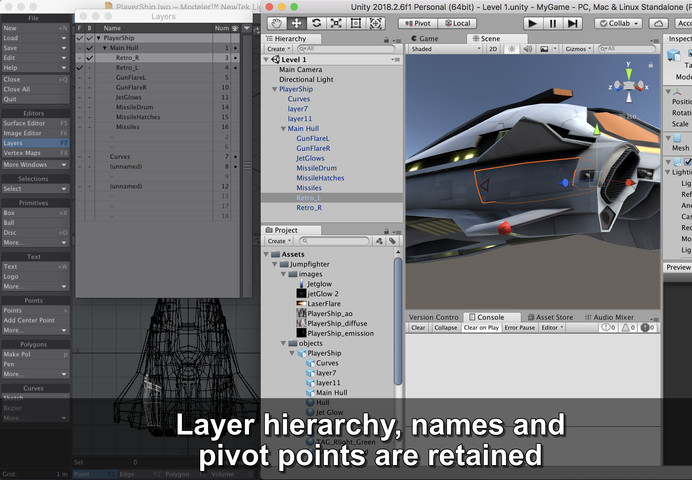Collapse the Main Hull hierarchy node
Viewport: 692px width, 480px height.
283,129
